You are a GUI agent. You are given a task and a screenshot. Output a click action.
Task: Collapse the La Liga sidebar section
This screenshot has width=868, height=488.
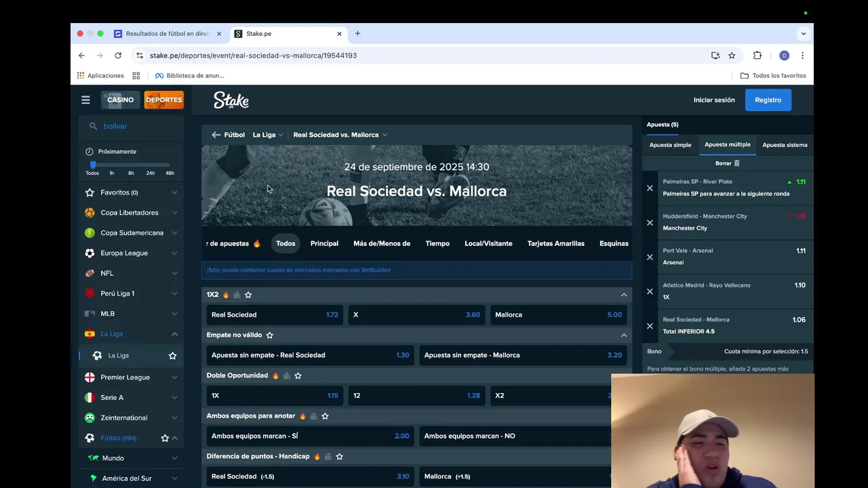(x=174, y=333)
